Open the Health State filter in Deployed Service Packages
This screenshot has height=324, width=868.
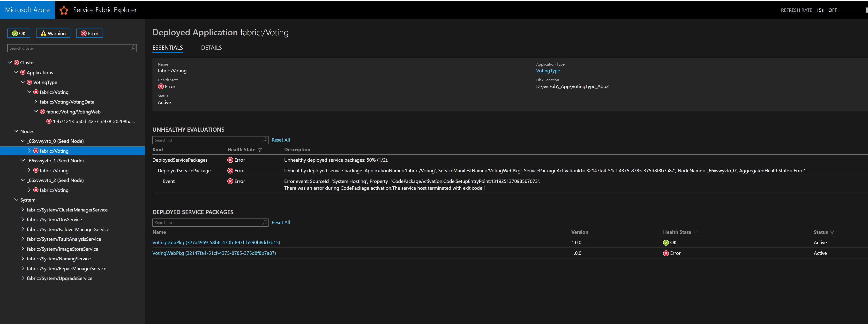696,232
